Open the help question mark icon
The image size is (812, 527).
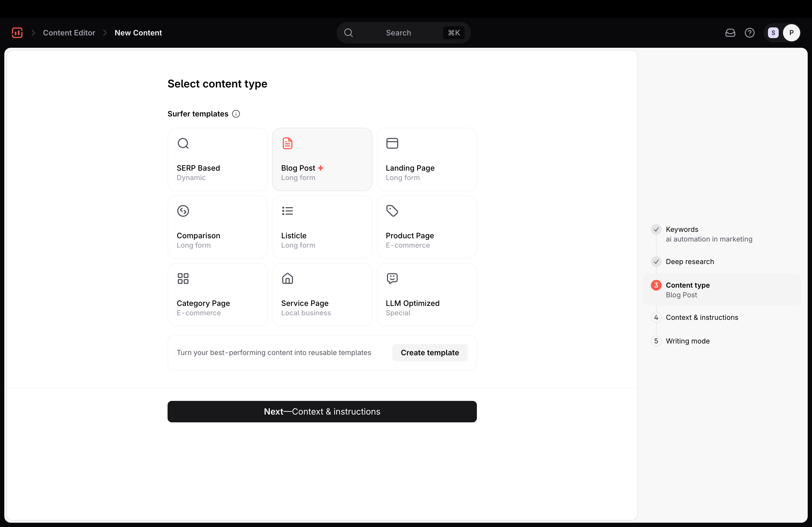tap(749, 33)
